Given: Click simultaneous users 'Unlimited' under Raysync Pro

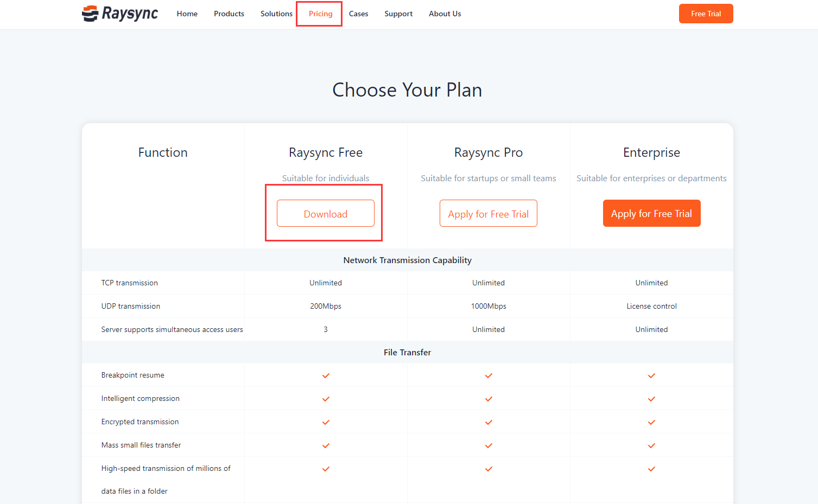Looking at the screenshot, I should coord(489,329).
